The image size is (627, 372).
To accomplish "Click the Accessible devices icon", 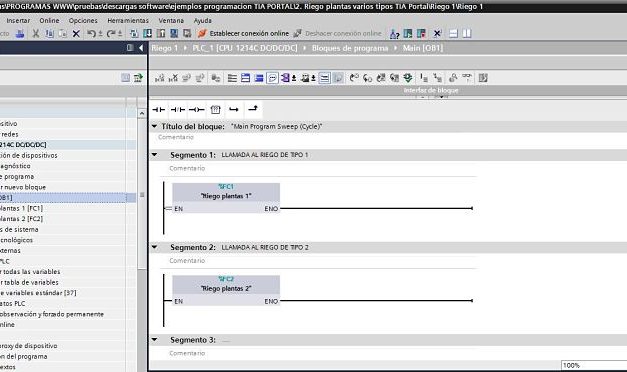I will (394, 34).
